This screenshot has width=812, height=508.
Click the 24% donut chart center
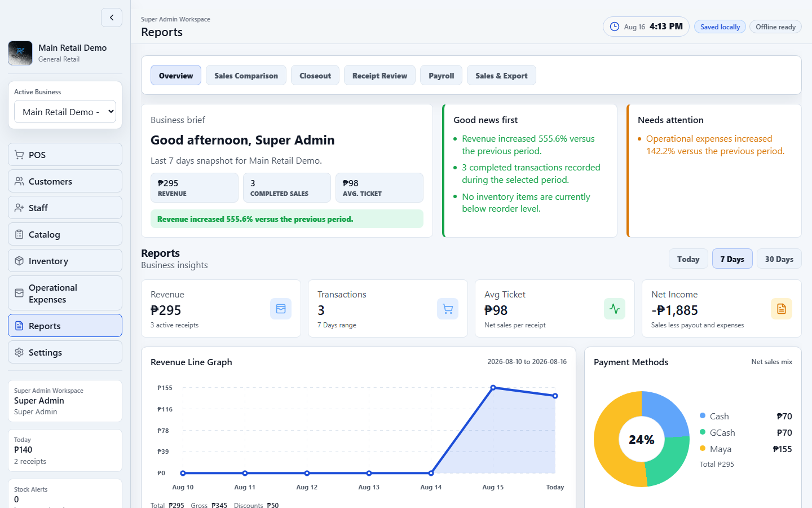click(642, 439)
